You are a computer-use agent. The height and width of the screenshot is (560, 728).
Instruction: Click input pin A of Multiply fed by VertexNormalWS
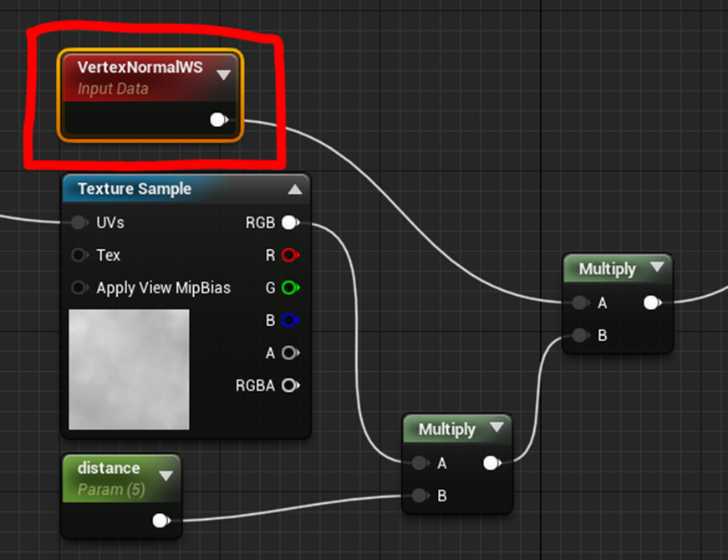(581, 303)
